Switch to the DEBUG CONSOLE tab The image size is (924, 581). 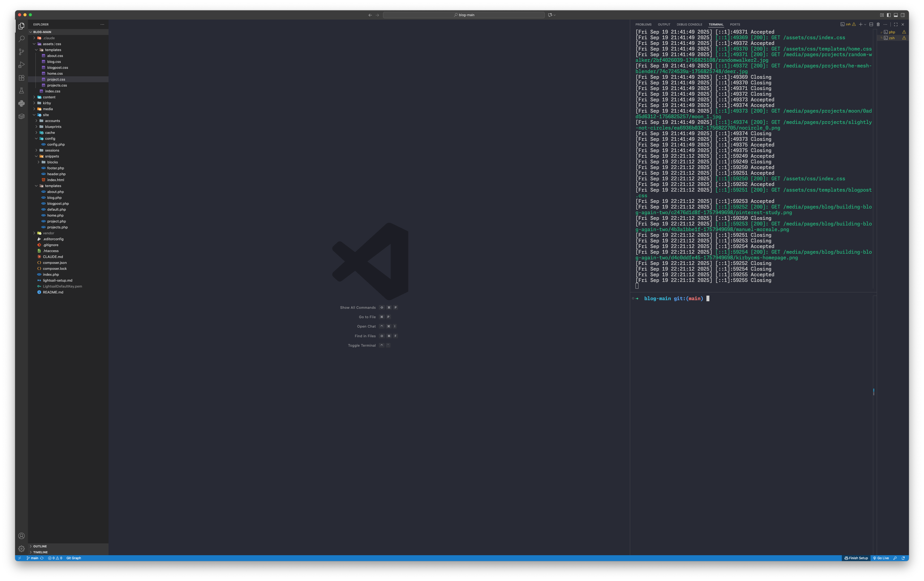point(689,24)
